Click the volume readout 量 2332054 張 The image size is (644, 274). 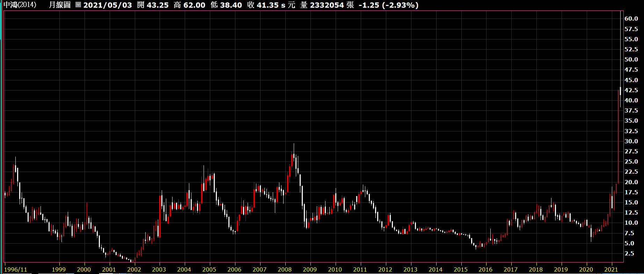[327, 5]
